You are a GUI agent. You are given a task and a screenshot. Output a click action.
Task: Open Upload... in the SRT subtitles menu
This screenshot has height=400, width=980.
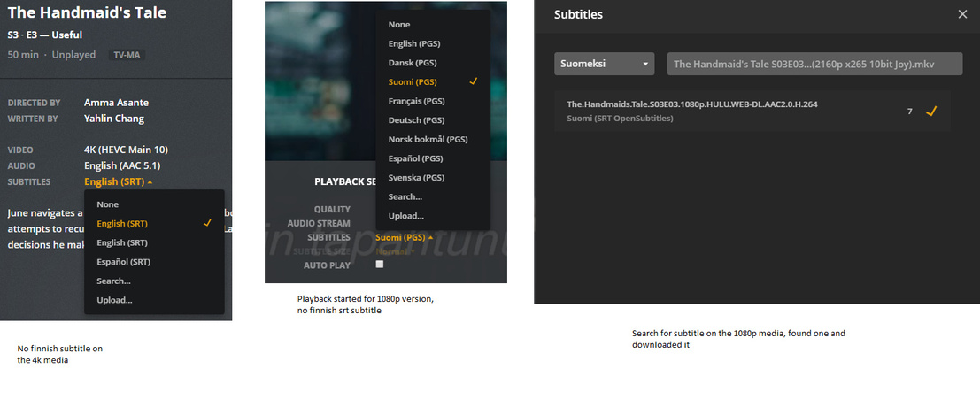(x=154, y=300)
